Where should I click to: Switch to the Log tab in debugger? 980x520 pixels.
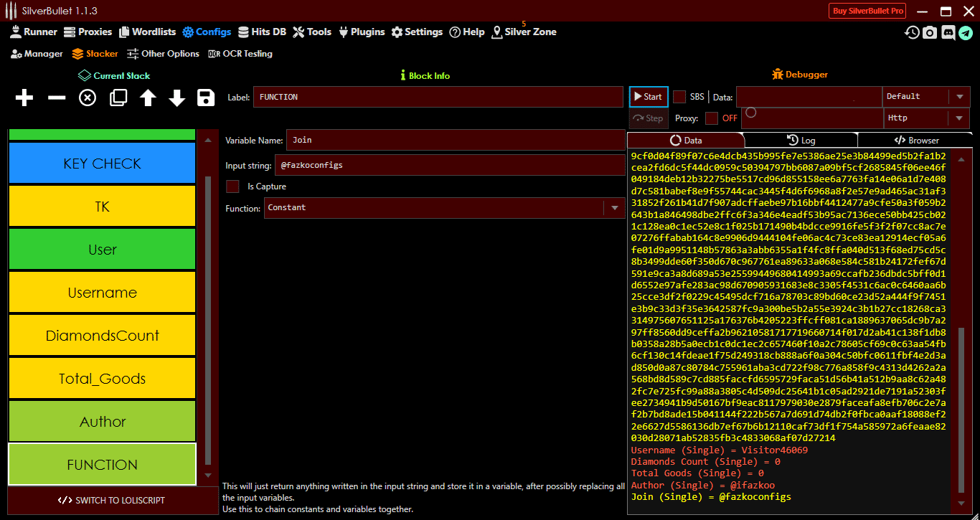tap(801, 139)
